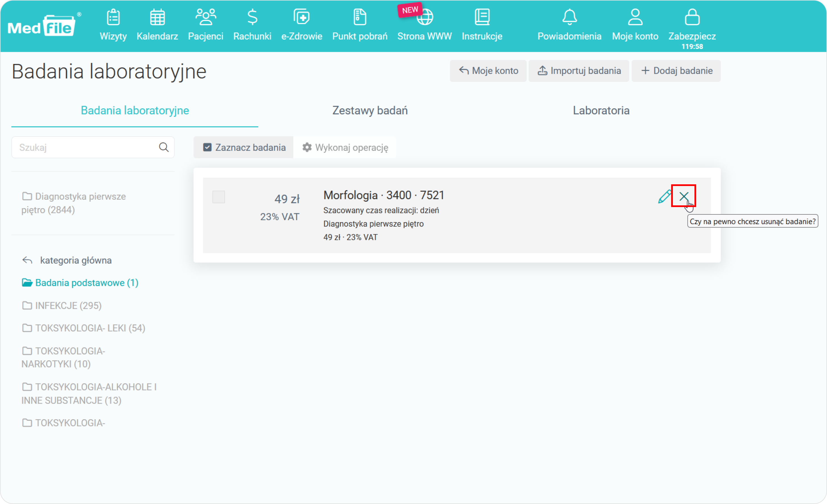The height and width of the screenshot is (504, 827).
Task: Open Strona WWW globe icon
Action: [425, 17]
